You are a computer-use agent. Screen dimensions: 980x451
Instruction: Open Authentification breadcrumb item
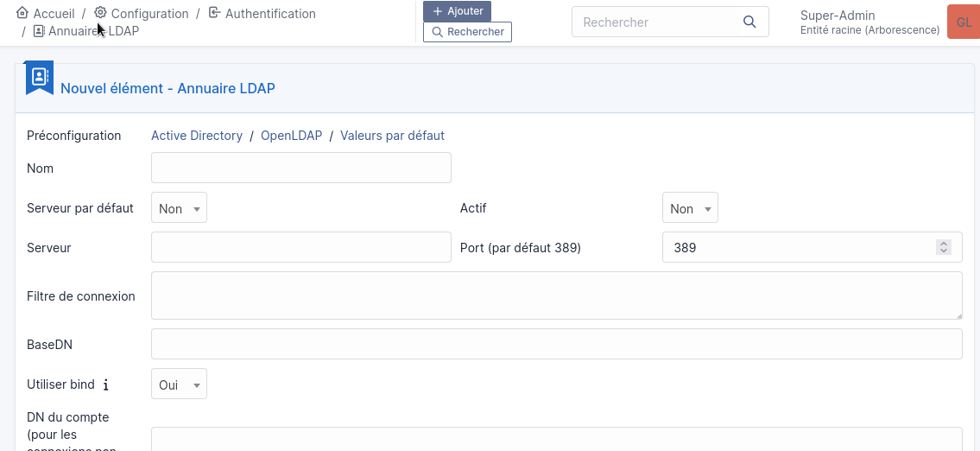pos(270,14)
